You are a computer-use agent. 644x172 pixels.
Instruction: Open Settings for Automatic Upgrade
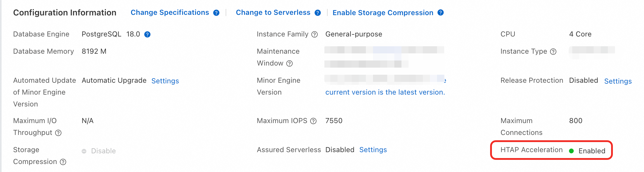[x=165, y=81]
